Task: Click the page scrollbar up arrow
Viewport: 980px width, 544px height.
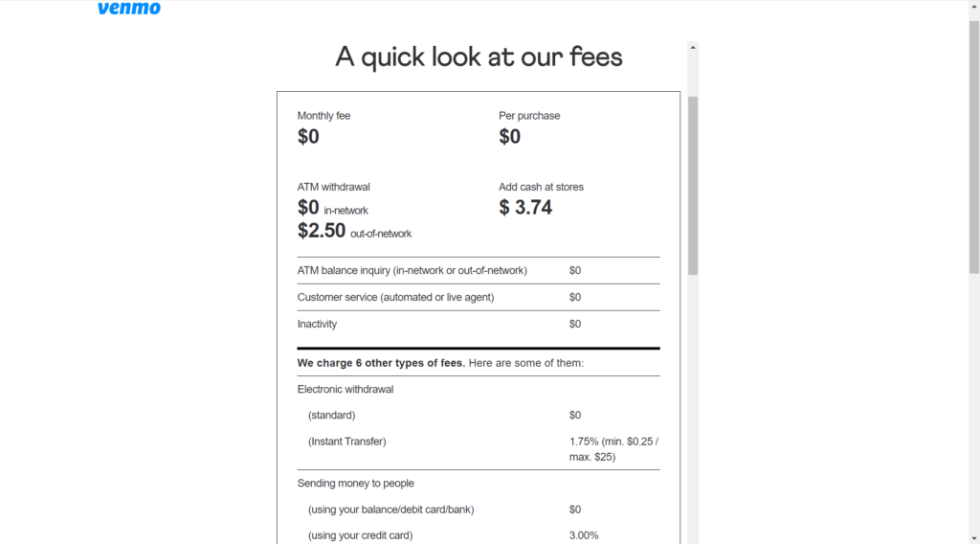Action: [x=974, y=6]
